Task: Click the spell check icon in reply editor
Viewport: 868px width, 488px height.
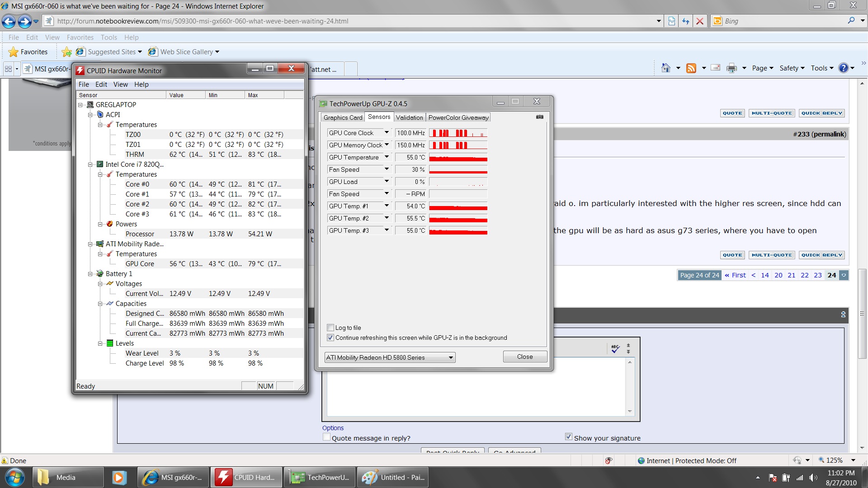Action: click(615, 348)
